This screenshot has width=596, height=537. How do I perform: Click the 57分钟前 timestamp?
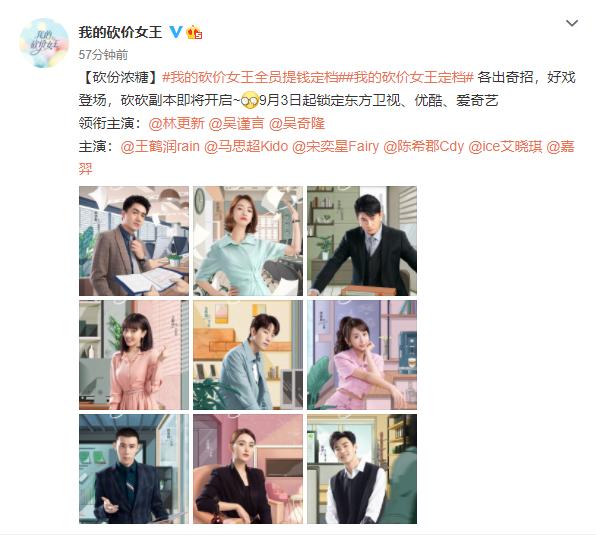point(103,55)
